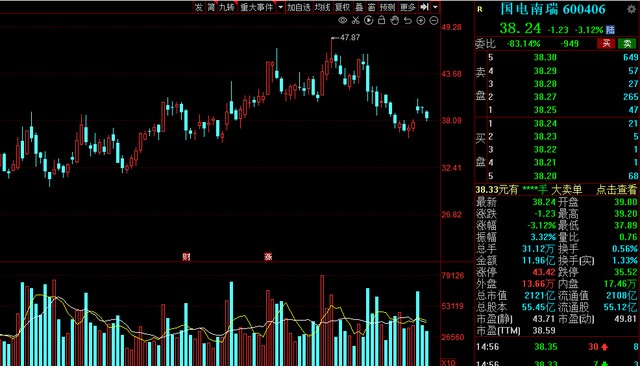The height and width of the screenshot is (366, 640).
Task: Click the 叠 overlay button
Action: (359, 7)
